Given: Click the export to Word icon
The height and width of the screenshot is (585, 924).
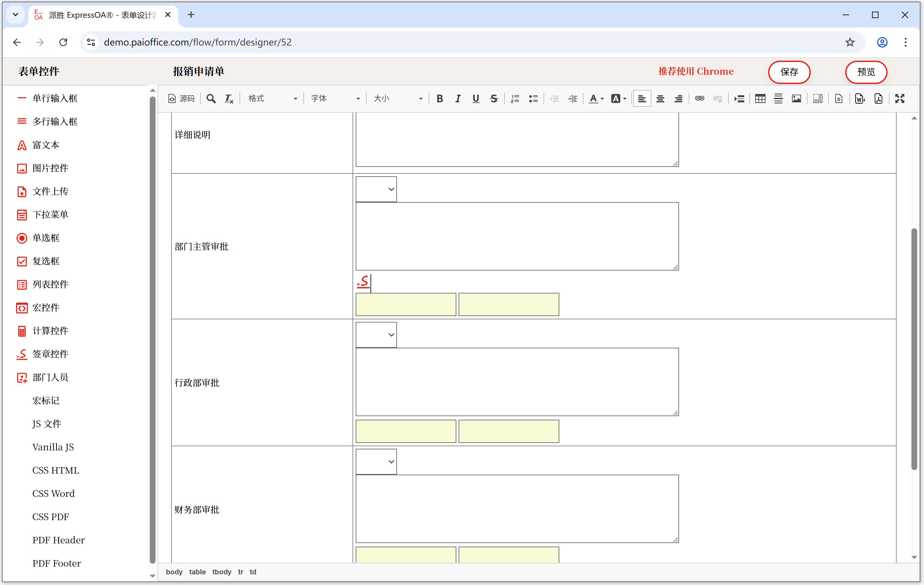Looking at the screenshot, I should click(x=859, y=99).
